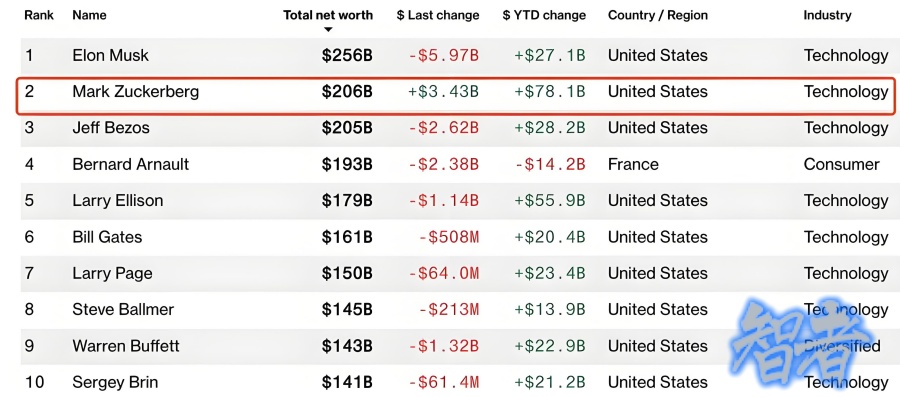Open Warren Buffett's profile link

126,346
